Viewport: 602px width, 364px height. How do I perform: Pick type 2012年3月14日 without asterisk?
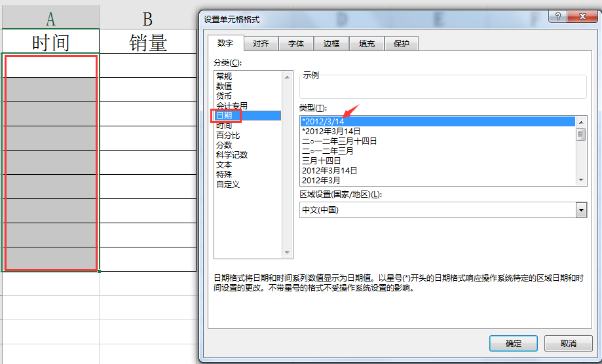click(438, 170)
